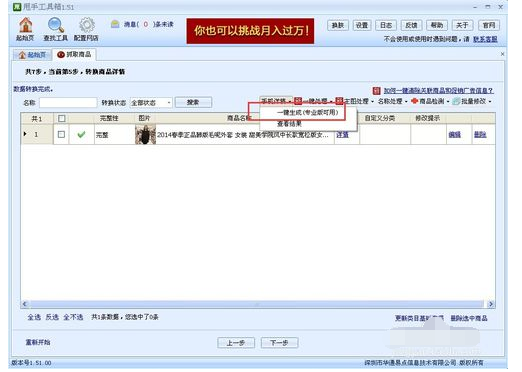Click the product thumbnail image in row 1
Image resolution: width=522 pixels, height=372 pixels.
[x=145, y=134]
